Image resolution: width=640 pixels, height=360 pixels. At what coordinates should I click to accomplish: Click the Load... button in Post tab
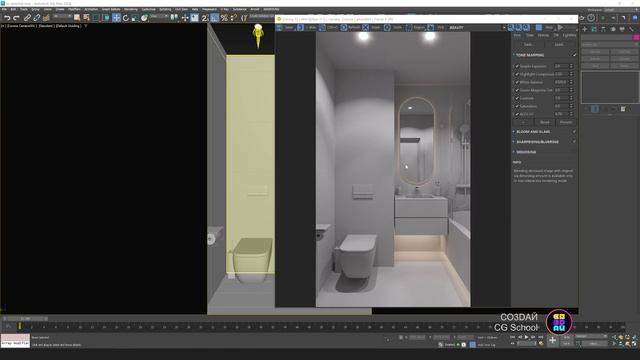tap(560, 44)
